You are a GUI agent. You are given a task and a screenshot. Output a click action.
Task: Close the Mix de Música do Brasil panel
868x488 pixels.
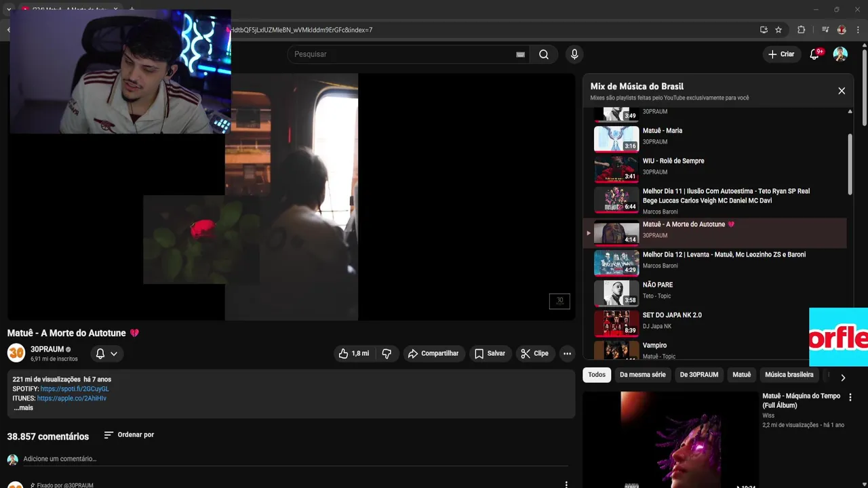coord(842,91)
